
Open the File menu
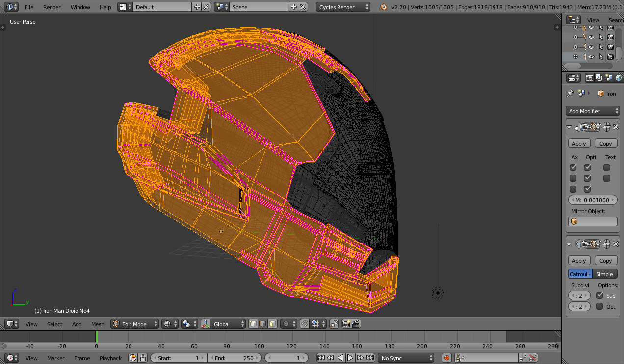[29, 7]
